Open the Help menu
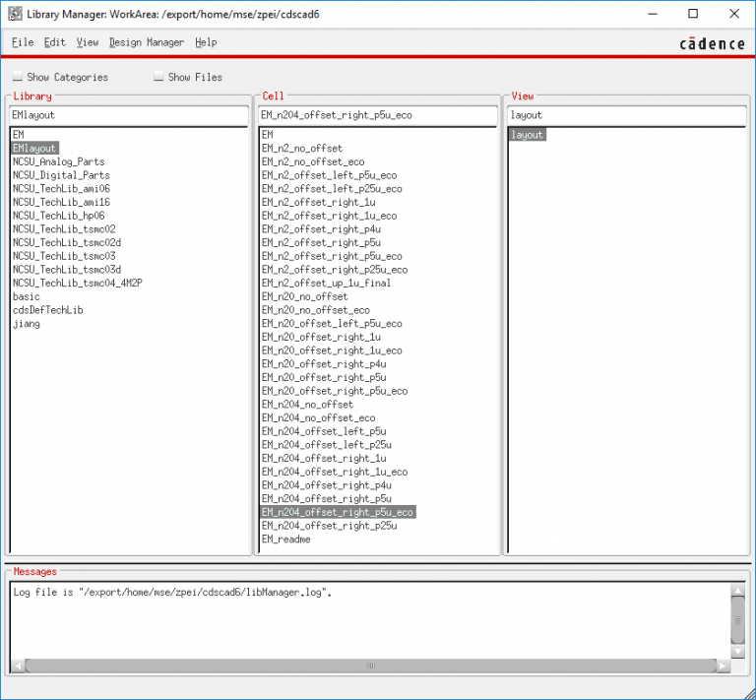Image resolution: width=756 pixels, height=700 pixels. [x=206, y=42]
